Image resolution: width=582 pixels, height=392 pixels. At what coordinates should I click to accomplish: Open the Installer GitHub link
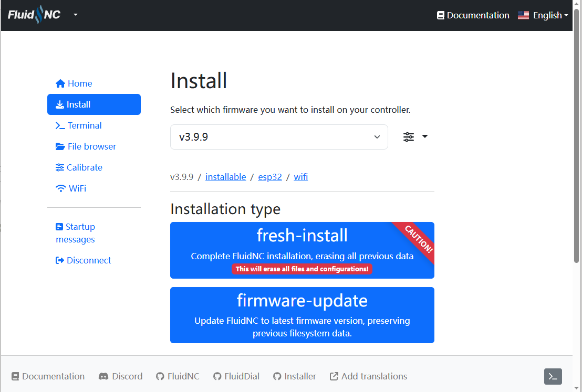(x=295, y=376)
